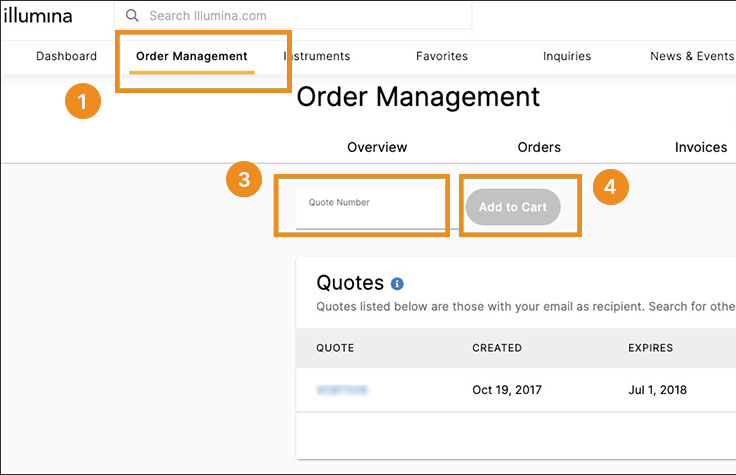The image size is (736, 475).
Task: Type in the Search Illumina.com field
Action: (x=300, y=16)
